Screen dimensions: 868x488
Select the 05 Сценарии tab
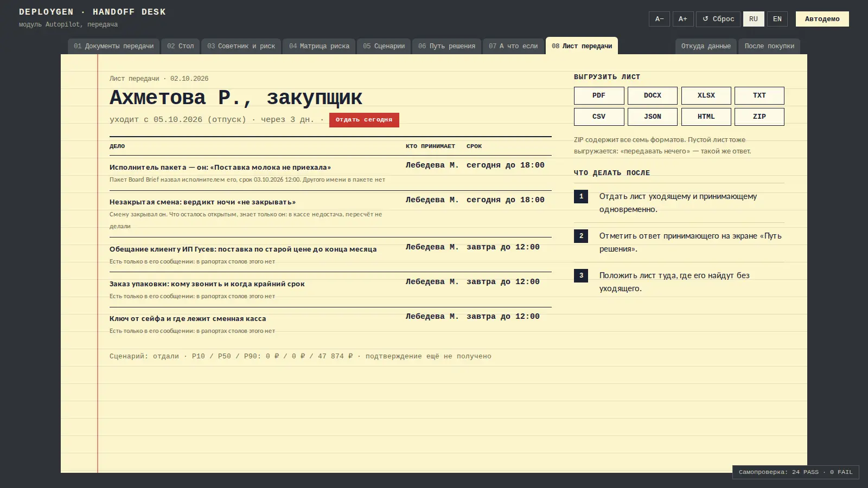point(384,46)
